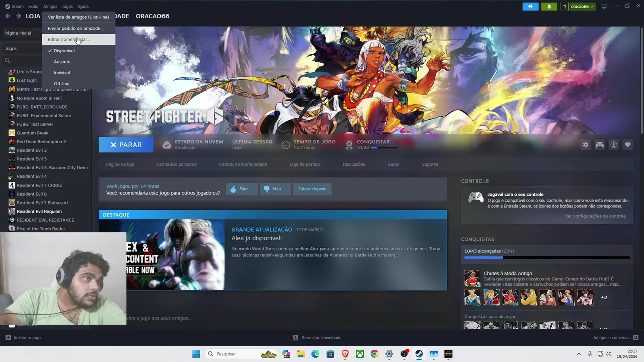Go back with the left arrow
Screen dimensions: 644x362
click(8, 16)
